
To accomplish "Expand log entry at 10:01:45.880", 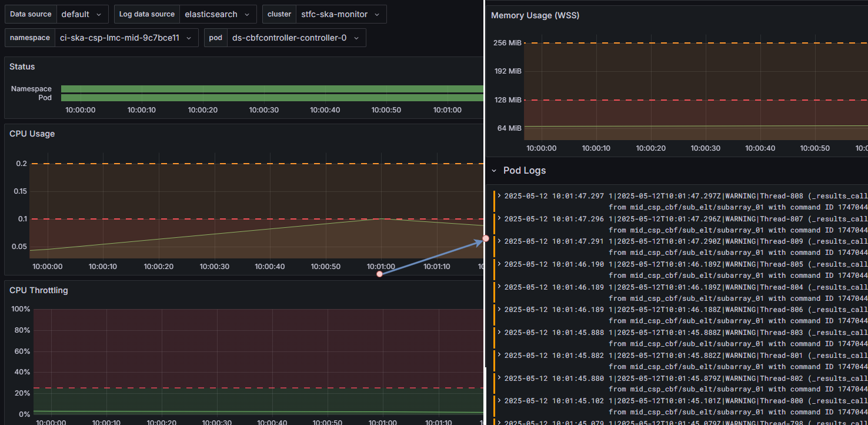I will coord(499,378).
